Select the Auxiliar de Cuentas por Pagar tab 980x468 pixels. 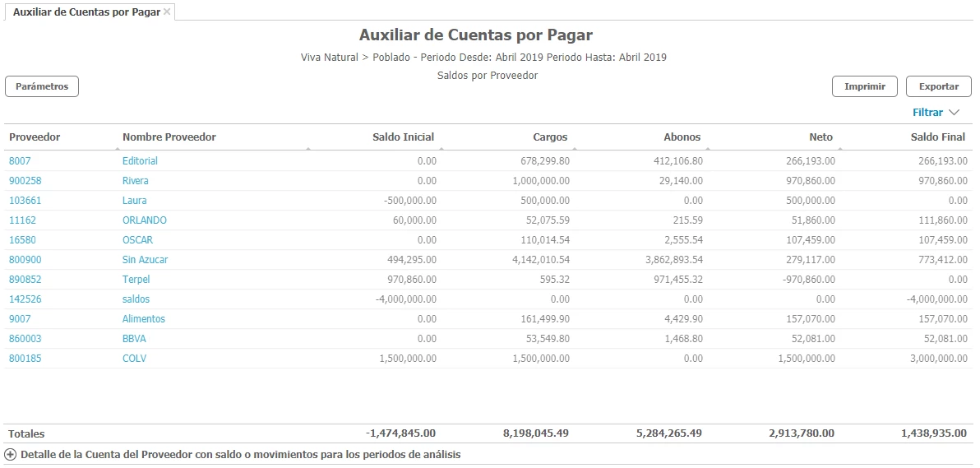[86, 12]
